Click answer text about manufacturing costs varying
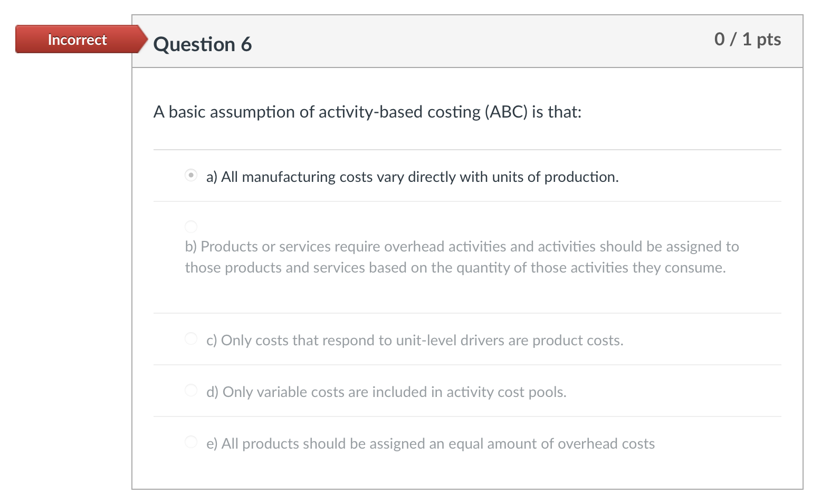 (412, 177)
